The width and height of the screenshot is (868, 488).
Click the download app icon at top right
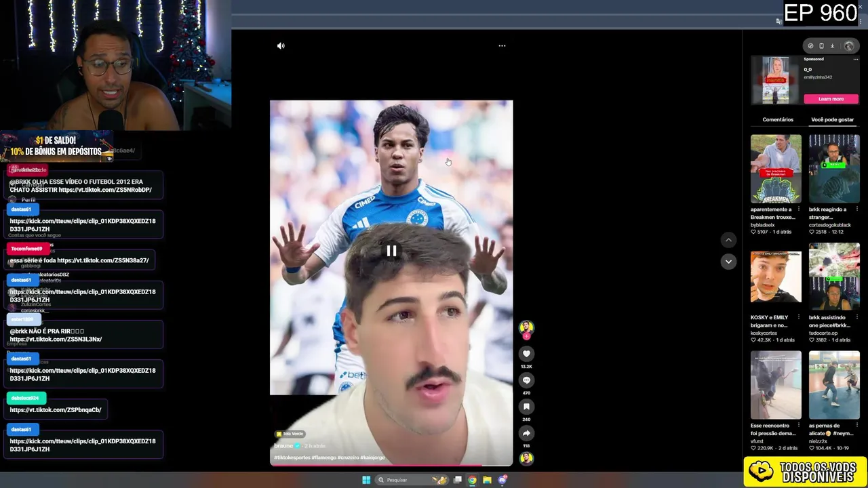point(832,46)
